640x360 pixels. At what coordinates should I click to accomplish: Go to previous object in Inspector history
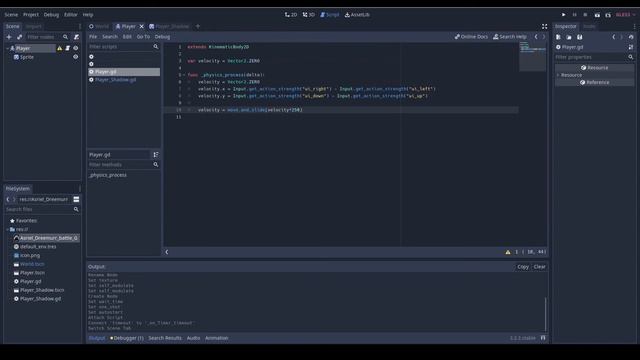pyautogui.click(x=613, y=37)
